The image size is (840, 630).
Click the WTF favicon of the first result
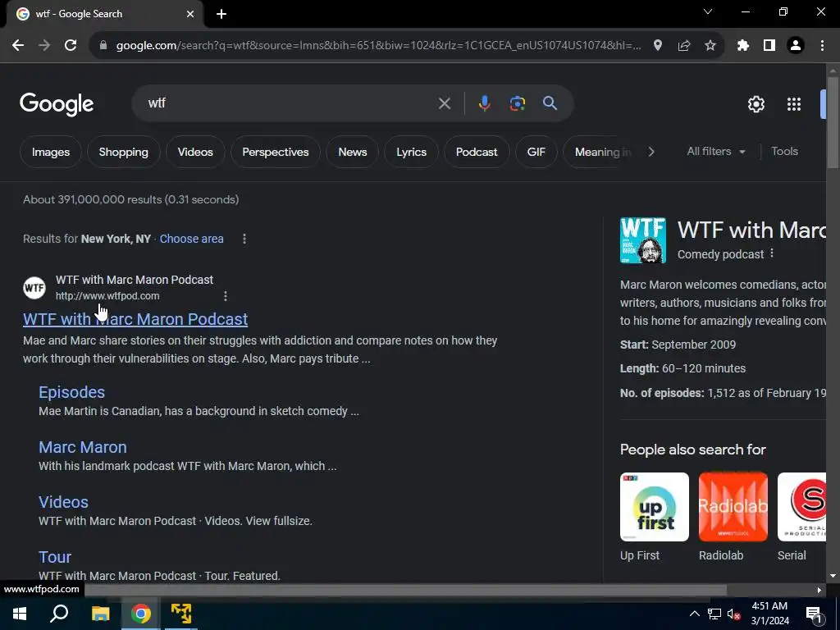point(34,288)
